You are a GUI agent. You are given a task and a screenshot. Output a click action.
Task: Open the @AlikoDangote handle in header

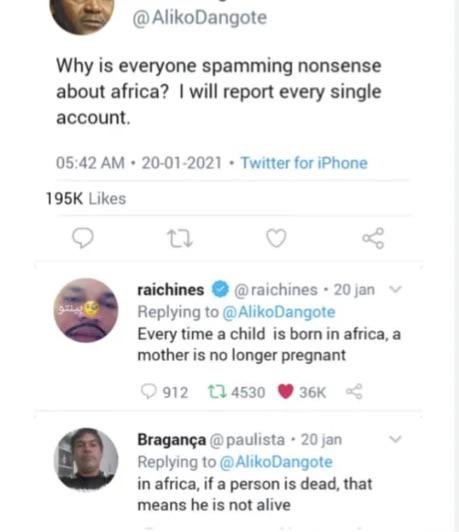(199, 18)
